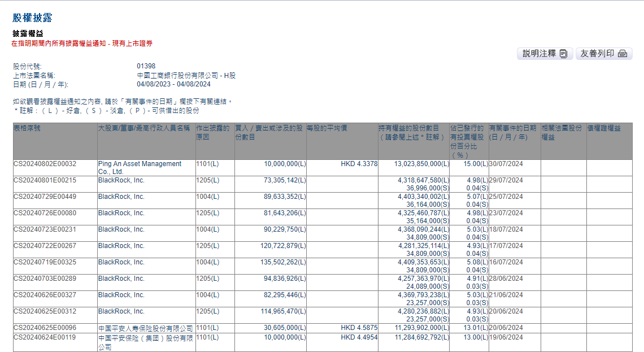Click the holding 4,403,340,002(L)
The width and height of the screenshot is (644, 352).
coord(424,197)
